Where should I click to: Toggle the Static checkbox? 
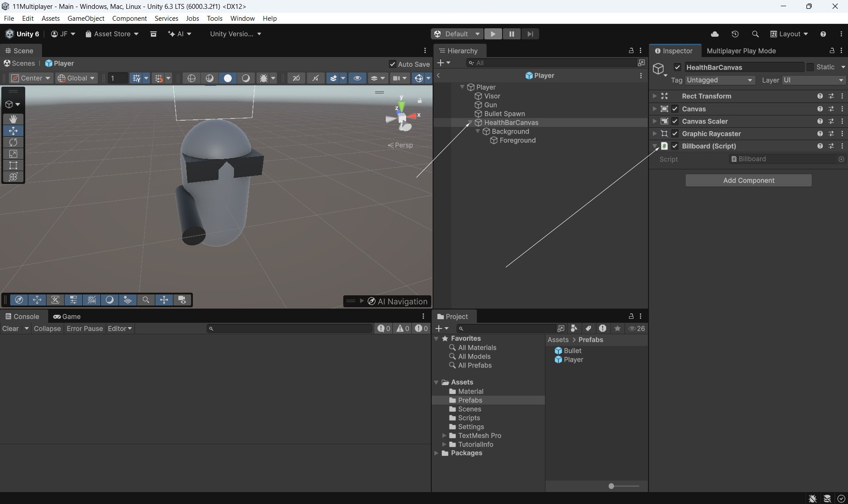[810, 67]
